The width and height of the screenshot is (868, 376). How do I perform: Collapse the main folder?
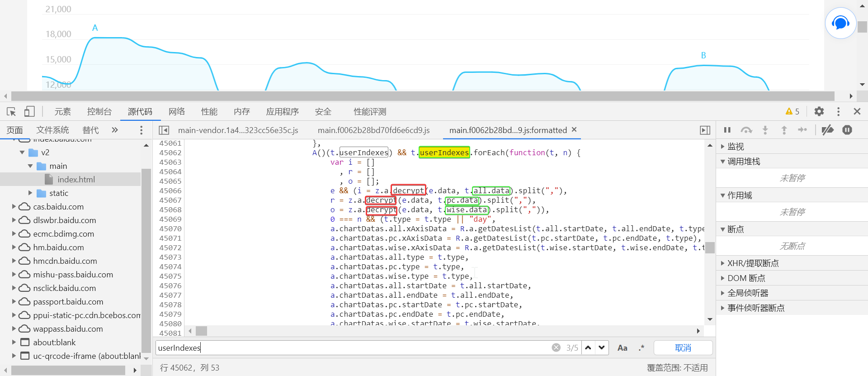[x=30, y=166]
